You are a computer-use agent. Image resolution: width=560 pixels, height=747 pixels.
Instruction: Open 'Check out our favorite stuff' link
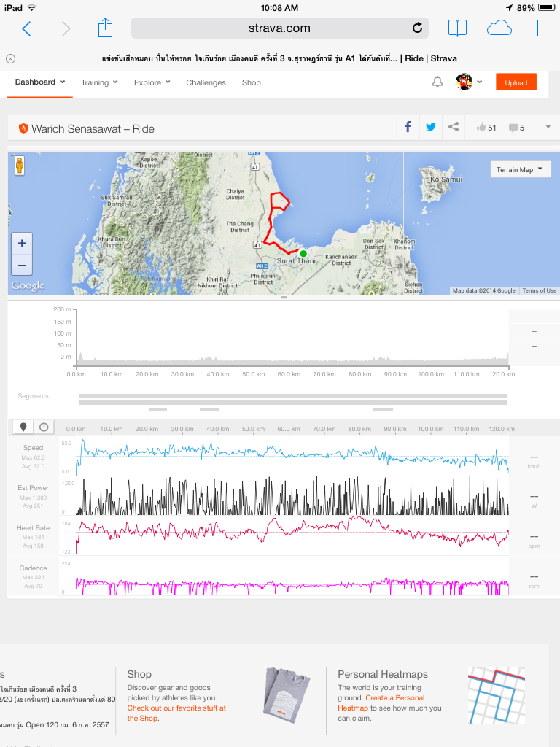tap(176, 713)
